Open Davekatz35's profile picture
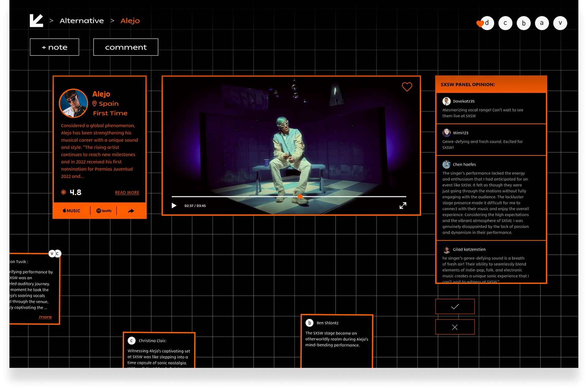The width and height of the screenshot is (588, 390). click(x=447, y=101)
